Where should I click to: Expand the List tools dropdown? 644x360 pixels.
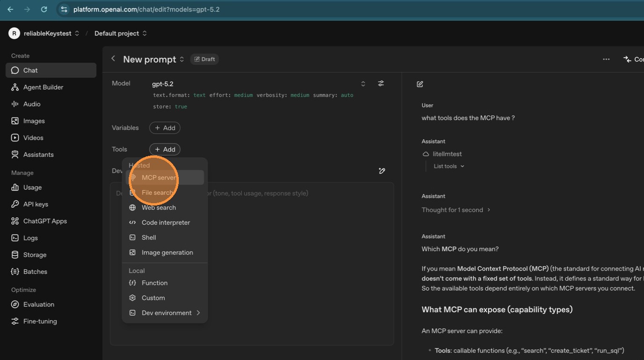pyautogui.click(x=449, y=166)
